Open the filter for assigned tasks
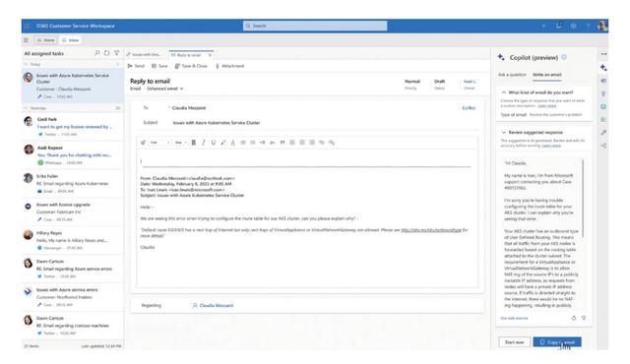 pos(116,53)
